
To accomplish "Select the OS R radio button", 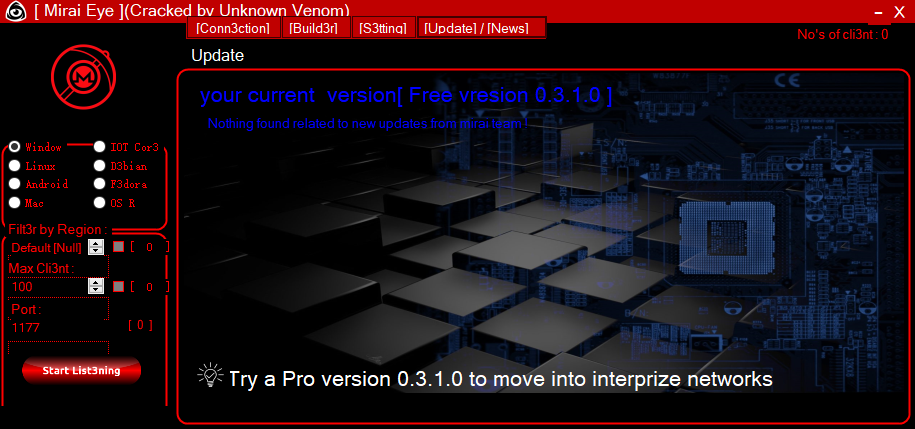I will [100, 203].
